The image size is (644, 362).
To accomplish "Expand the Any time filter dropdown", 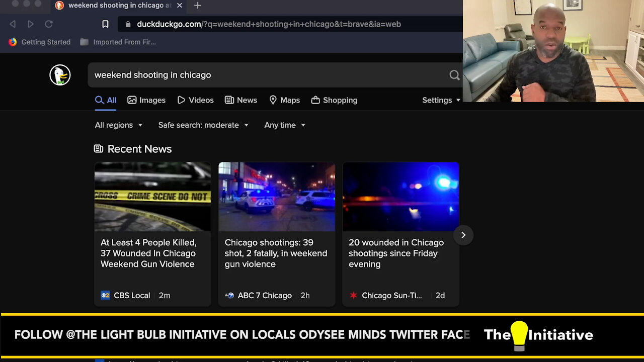I will coord(285,125).
